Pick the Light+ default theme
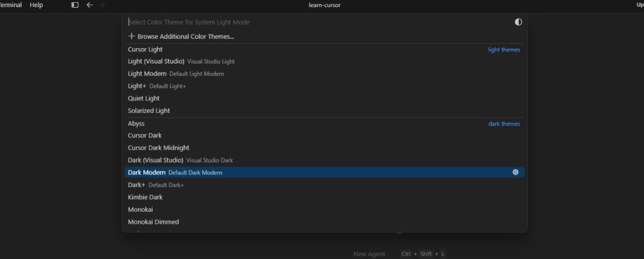The height and width of the screenshot is (259, 644). point(324,86)
